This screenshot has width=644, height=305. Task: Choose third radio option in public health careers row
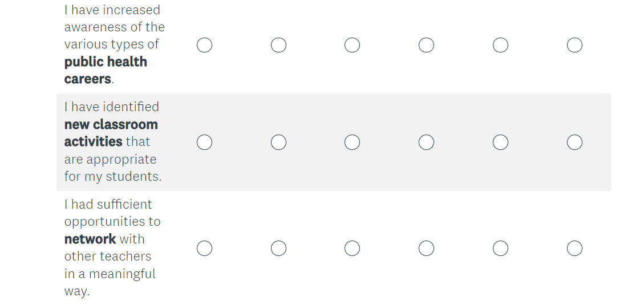tap(353, 45)
